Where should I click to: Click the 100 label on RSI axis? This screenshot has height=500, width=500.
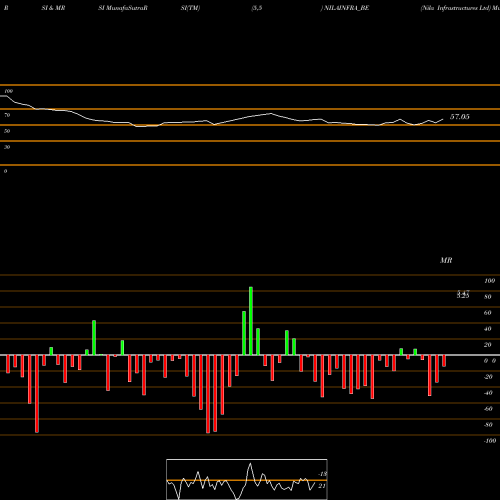click(9, 91)
